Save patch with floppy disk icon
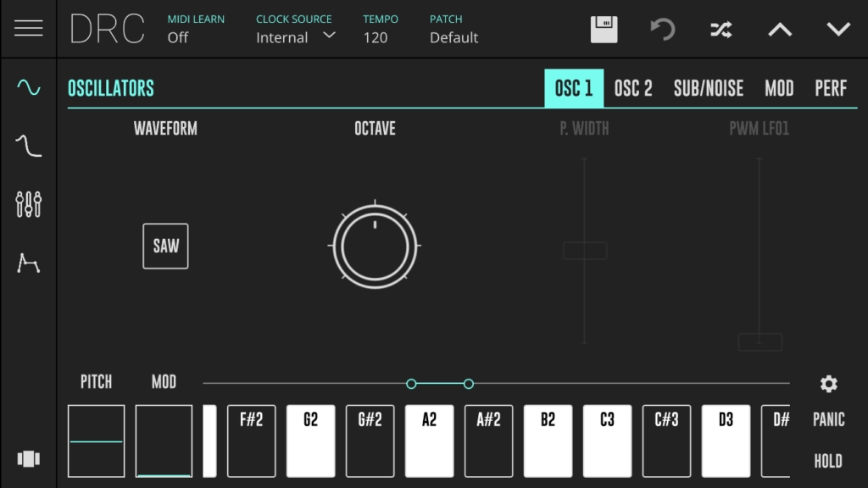This screenshot has height=488, width=868. [x=604, y=29]
